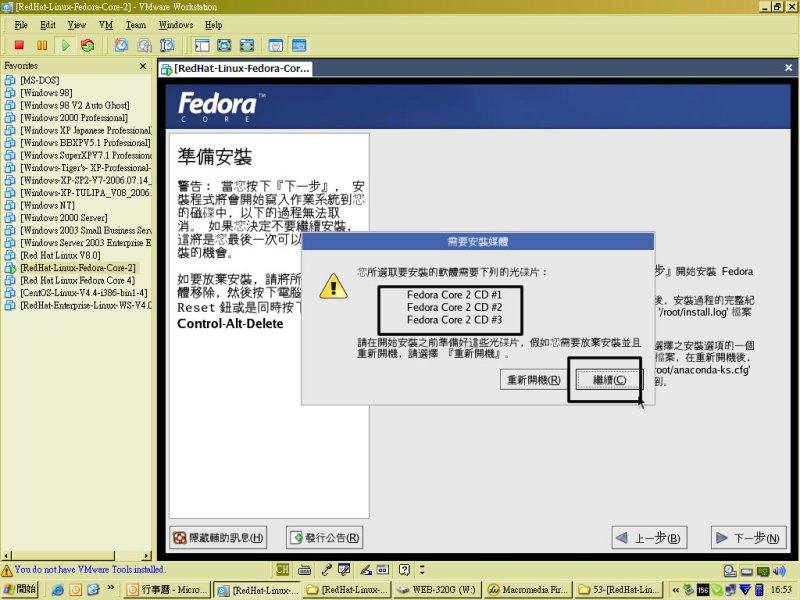Open the Windows menu

tap(176, 24)
